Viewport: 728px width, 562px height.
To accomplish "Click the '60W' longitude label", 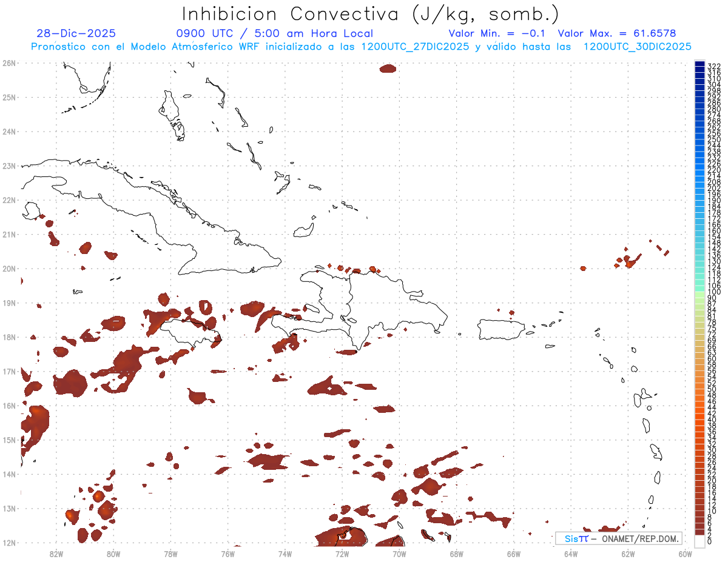I will pos(686,554).
